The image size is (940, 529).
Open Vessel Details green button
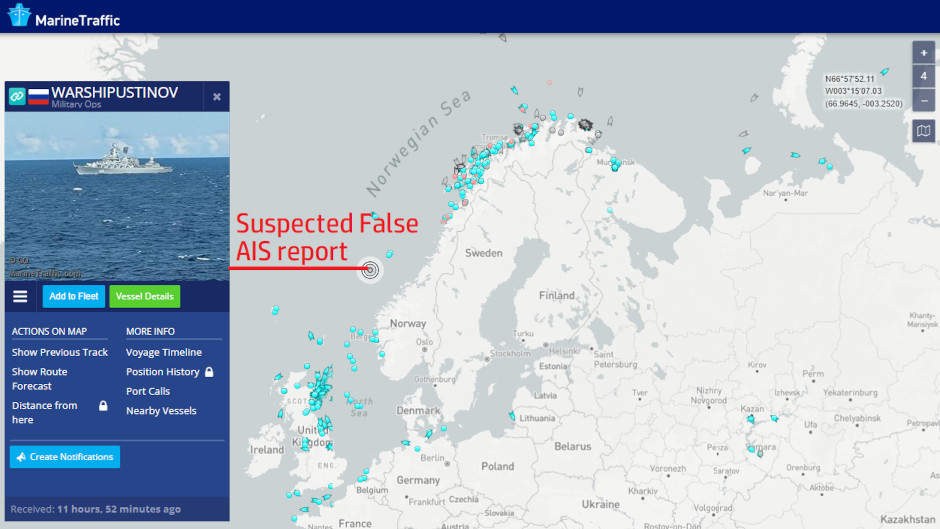coord(145,296)
